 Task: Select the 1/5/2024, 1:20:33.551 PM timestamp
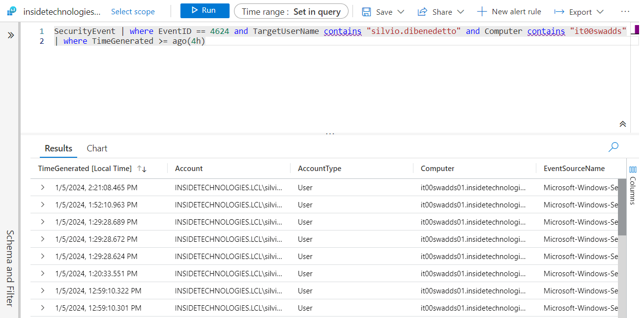(96, 274)
